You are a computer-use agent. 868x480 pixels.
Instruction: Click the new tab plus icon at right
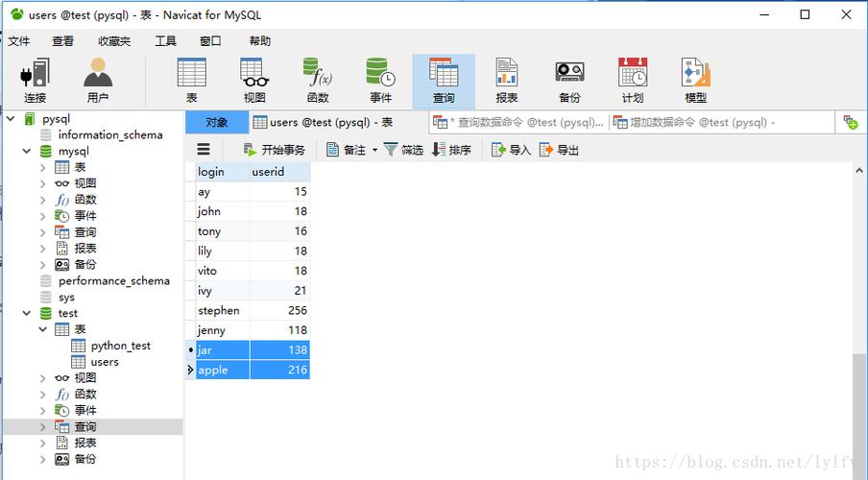(x=851, y=122)
